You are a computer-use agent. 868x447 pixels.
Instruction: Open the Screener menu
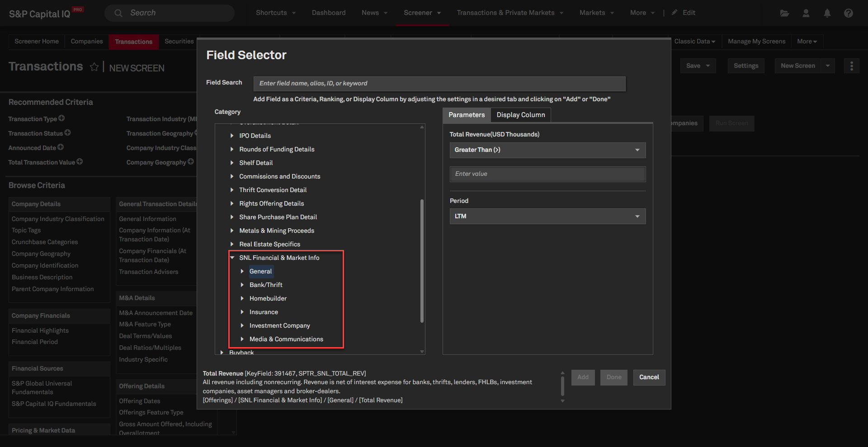tap(422, 13)
